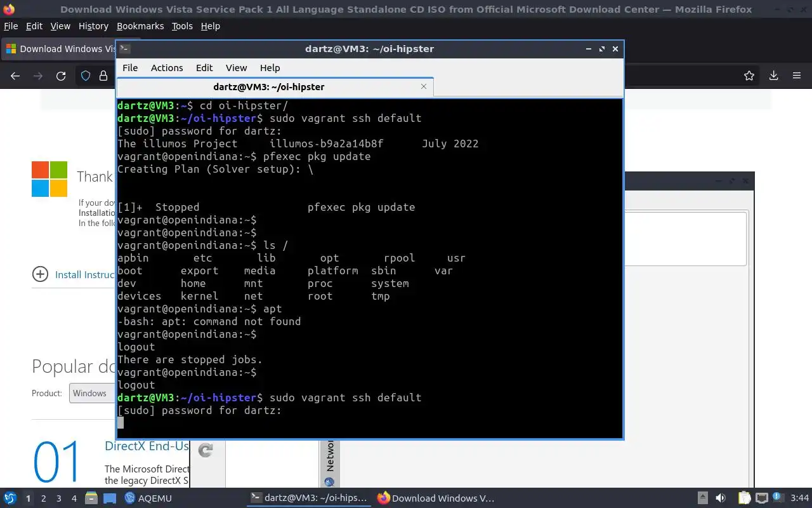Screen dimensions: 812x508
Task: Bookmark this page with star icon
Action: tap(749, 76)
